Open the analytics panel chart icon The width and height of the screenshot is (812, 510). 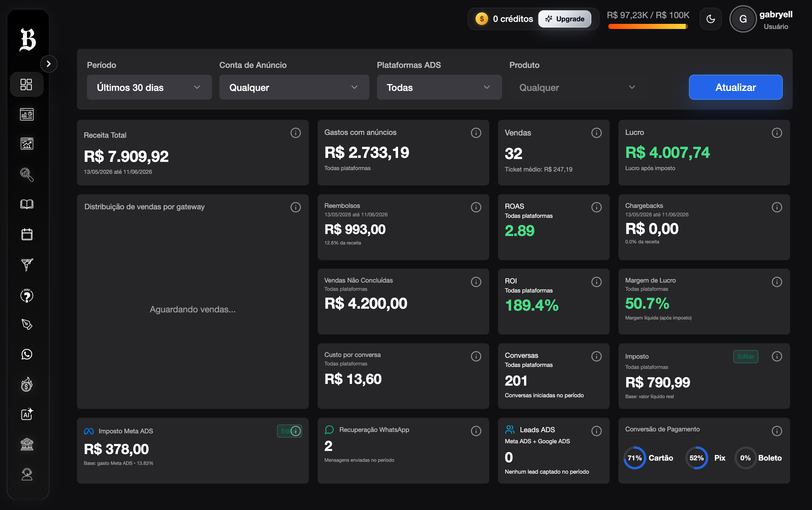27,114
